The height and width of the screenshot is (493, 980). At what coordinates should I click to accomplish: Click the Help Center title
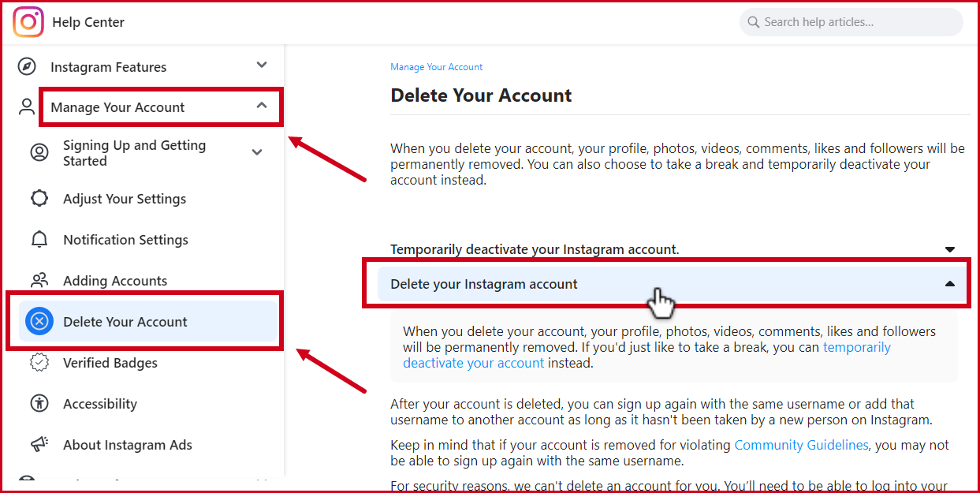(88, 22)
